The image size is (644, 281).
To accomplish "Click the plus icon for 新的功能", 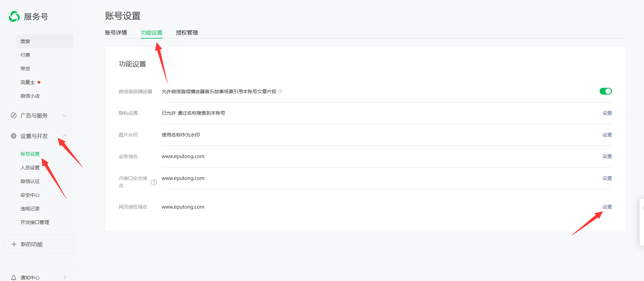I will 14,244.
